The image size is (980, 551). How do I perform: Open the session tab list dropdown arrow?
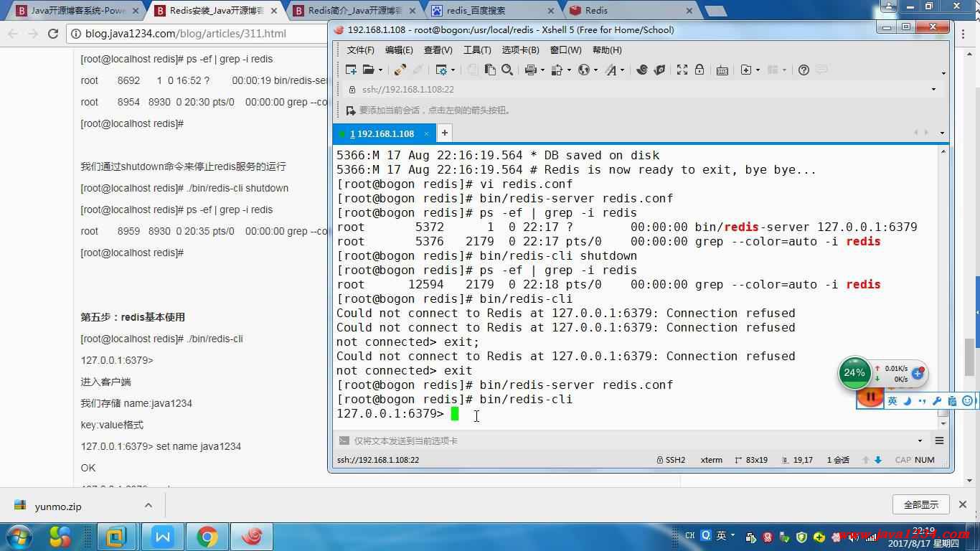[x=942, y=133]
